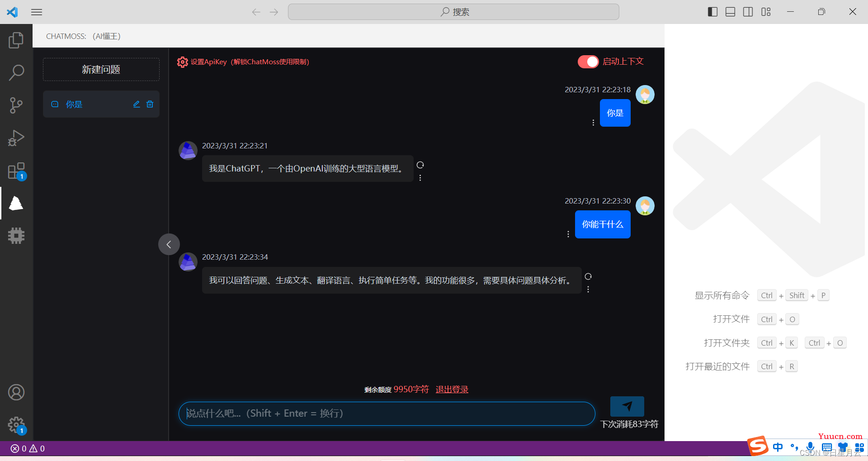Open the Accounts icon in activity bar

[16, 392]
